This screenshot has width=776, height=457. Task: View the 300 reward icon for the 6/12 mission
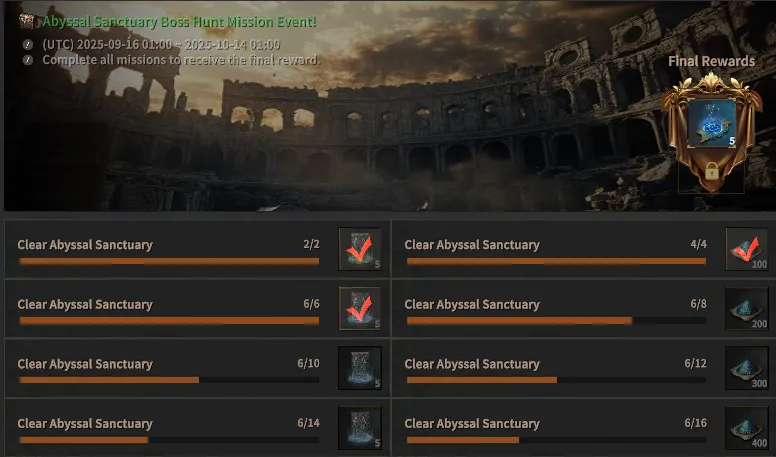pos(746,368)
